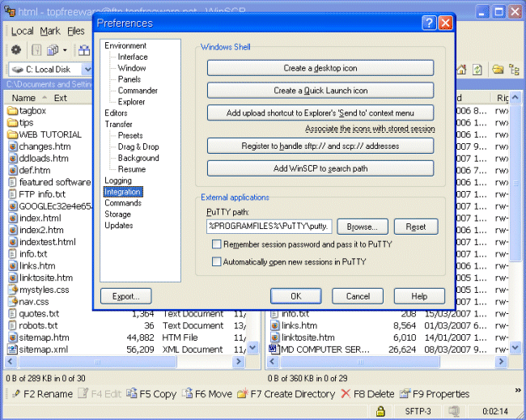Select Commander in preferences tree
The height and width of the screenshot is (420, 526).
[x=138, y=91]
